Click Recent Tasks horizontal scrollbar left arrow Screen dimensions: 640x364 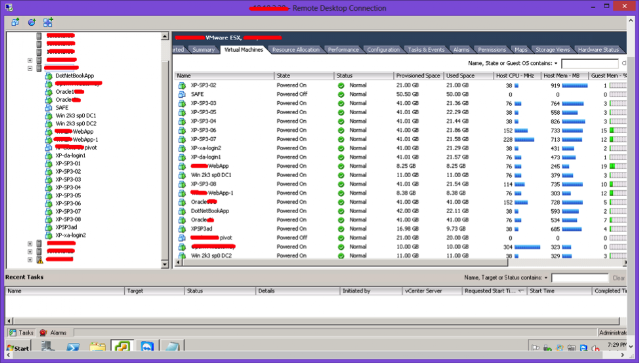click(9, 321)
